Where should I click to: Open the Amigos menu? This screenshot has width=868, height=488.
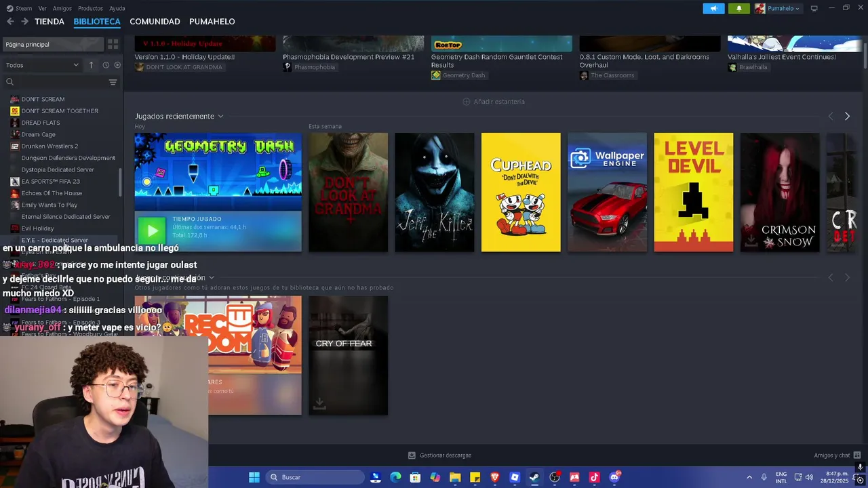coord(62,8)
